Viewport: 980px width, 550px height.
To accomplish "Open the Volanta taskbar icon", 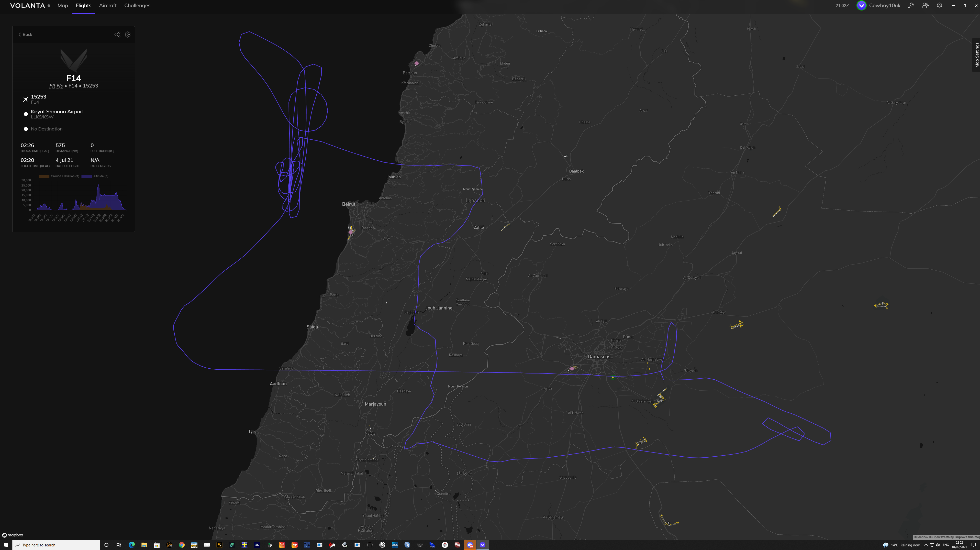I will 482,545.
